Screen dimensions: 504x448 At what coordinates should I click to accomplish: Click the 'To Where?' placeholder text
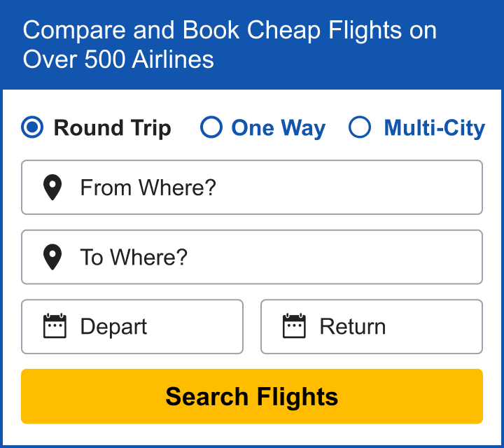pyautogui.click(x=134, y=257)
